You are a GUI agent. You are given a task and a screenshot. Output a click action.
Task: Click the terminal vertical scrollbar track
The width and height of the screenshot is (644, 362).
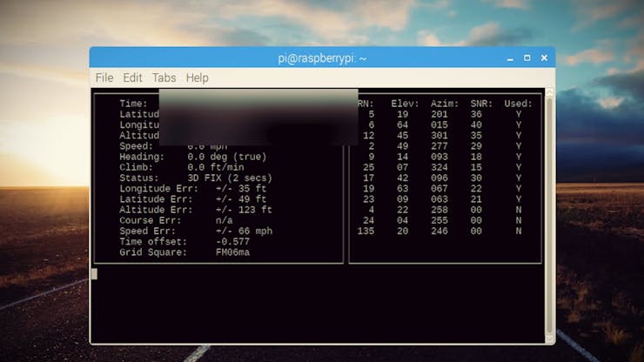[549, 216]
